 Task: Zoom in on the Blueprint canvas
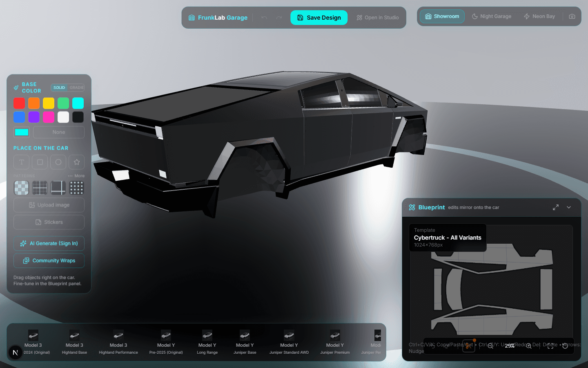[x=529, y=346]
